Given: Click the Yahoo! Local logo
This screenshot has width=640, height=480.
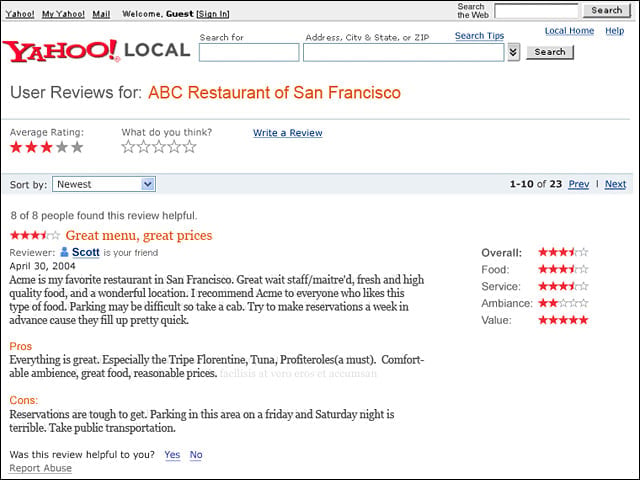Looking at the screenshot, I should point(96,51).
